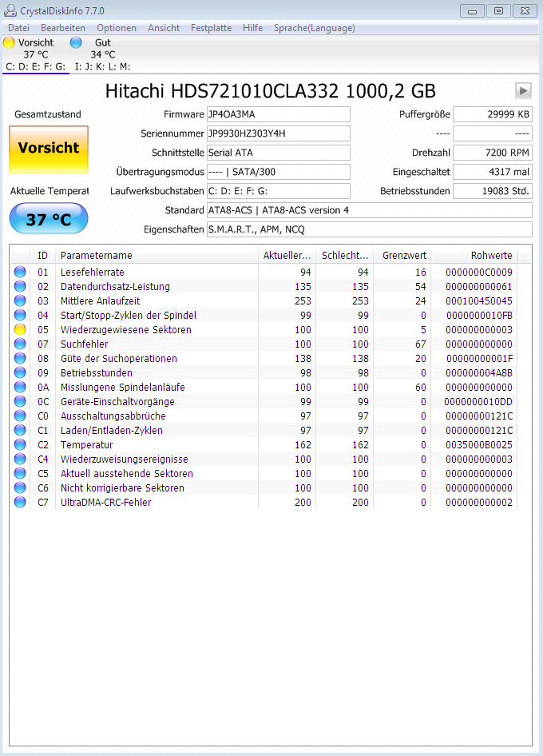The width and height of the screenshot is (543, 756).
Task: Click the Schnittstelle field Serial ATA
Action: [x=279, y=153]
